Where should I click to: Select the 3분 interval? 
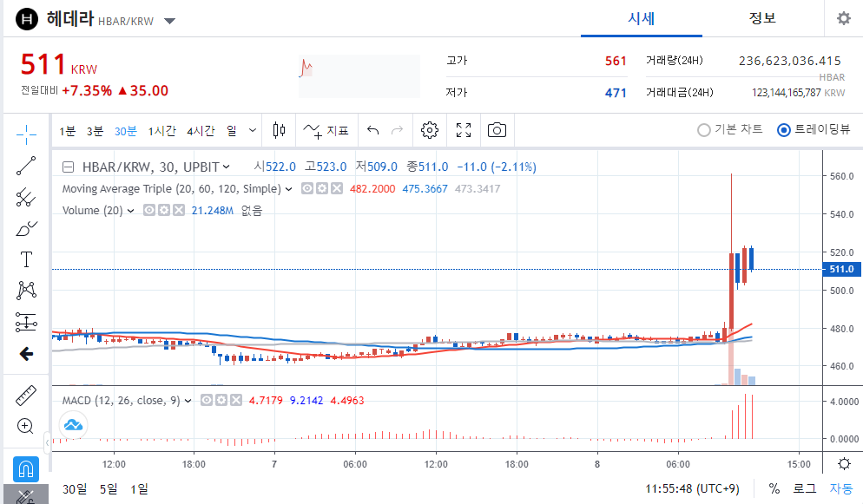(95, 131)
